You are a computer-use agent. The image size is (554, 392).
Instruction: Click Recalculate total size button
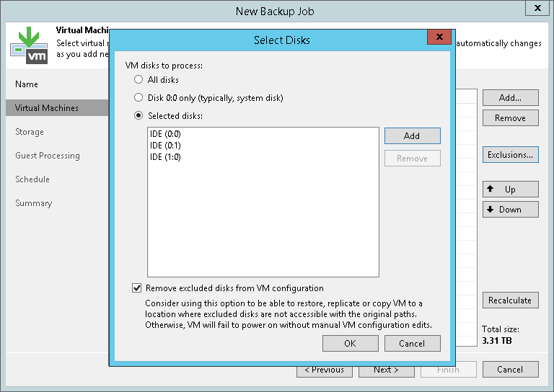point(511,300)
